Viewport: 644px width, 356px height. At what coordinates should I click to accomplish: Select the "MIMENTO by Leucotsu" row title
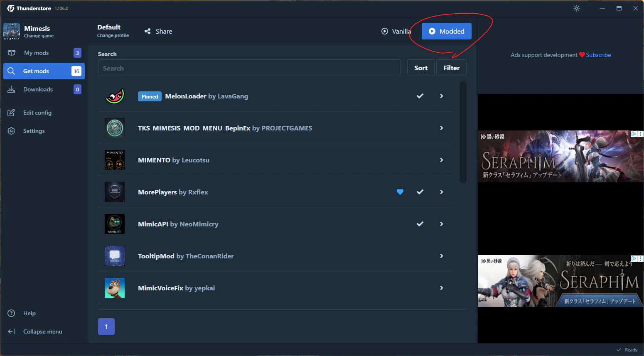(x=174, y=160)
